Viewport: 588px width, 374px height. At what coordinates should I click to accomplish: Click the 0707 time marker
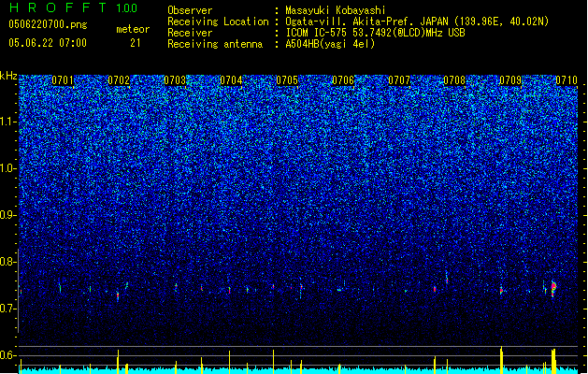[x=399, y=80]
